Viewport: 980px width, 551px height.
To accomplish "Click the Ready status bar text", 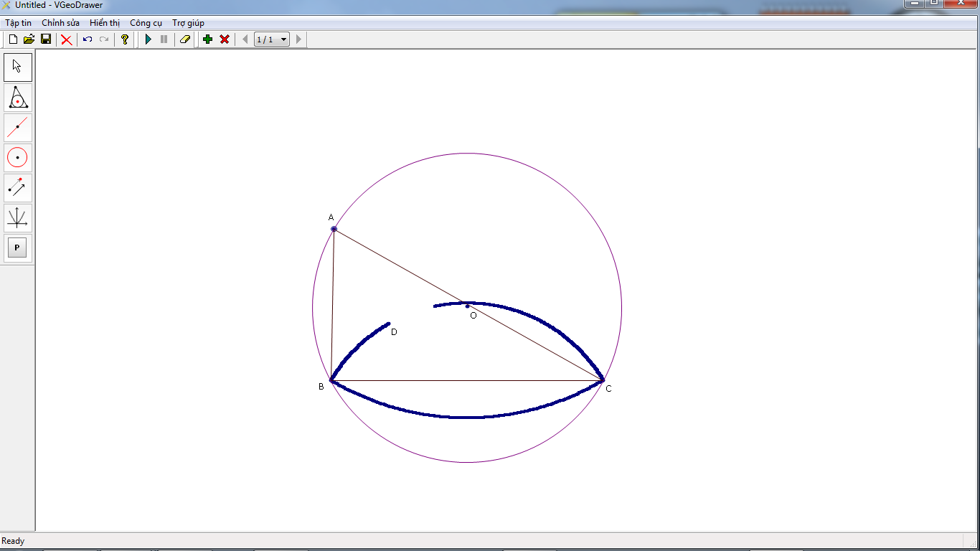I will click(13, 541).
